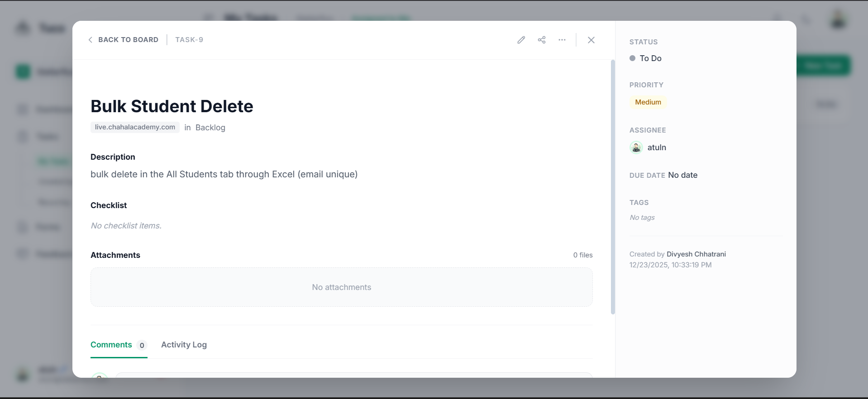Click the gray To Do status dot
Viewport: 868px width, 399px height.
632,58
